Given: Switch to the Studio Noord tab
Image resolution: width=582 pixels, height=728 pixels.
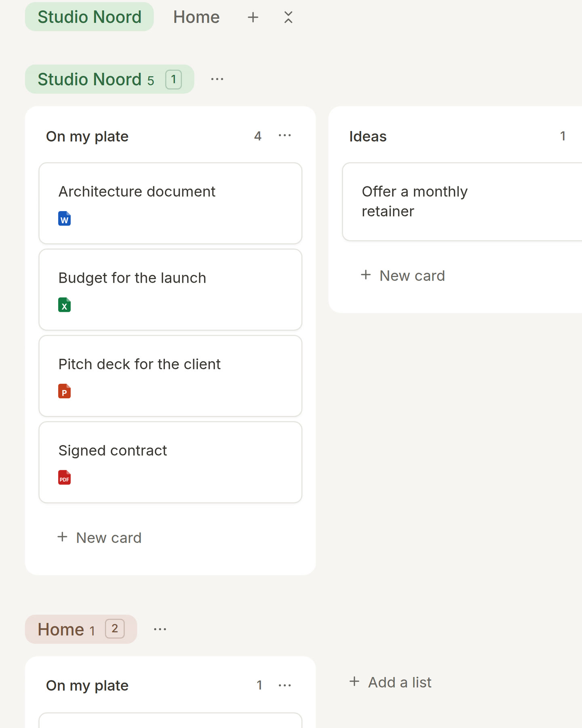Looking at the screenshot, I should tap(89, 17).
